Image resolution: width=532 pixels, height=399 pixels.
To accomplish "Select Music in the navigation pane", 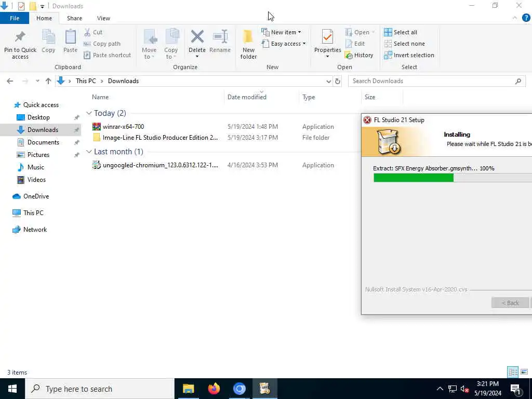I will (36, 167).
